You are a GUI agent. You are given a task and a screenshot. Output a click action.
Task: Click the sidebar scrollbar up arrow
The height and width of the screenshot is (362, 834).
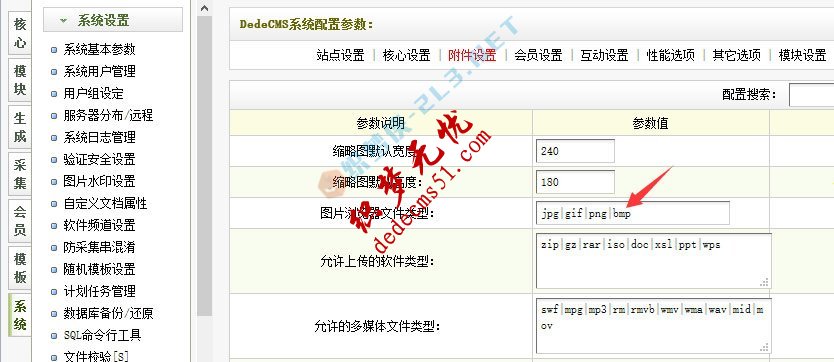pyautogui.click(x=204, y=8)
